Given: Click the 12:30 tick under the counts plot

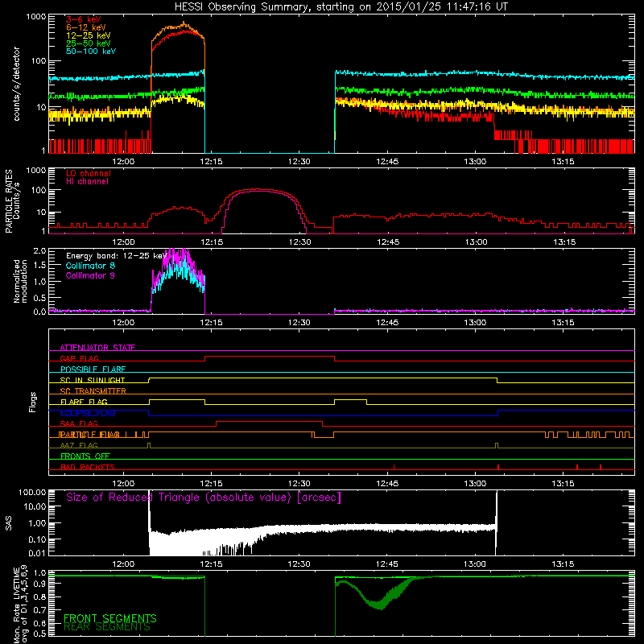Looking at the screenshot, I should [299, 162].
